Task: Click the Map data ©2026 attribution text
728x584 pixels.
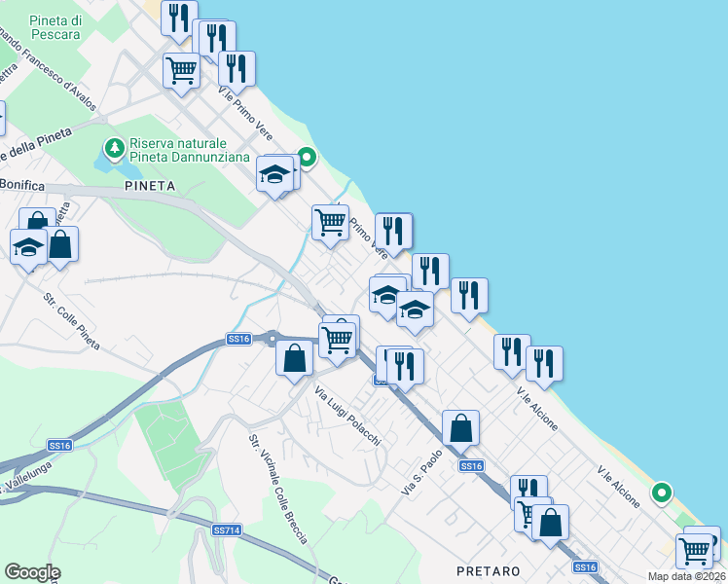Action: click(x=687, y=576)
